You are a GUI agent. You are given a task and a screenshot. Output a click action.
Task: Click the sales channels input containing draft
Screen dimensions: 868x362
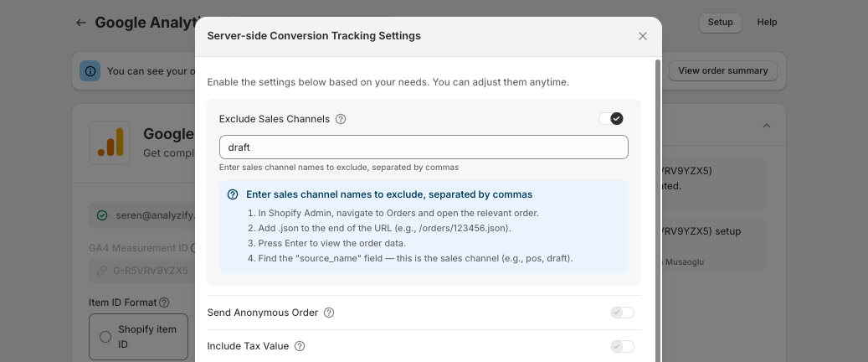click(424, 147)
